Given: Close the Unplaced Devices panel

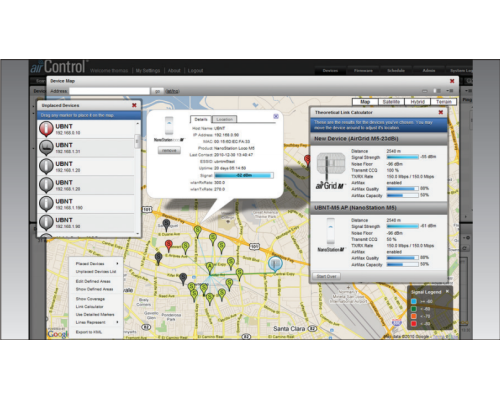Looking at the screenshot, I should click(134, 105).
